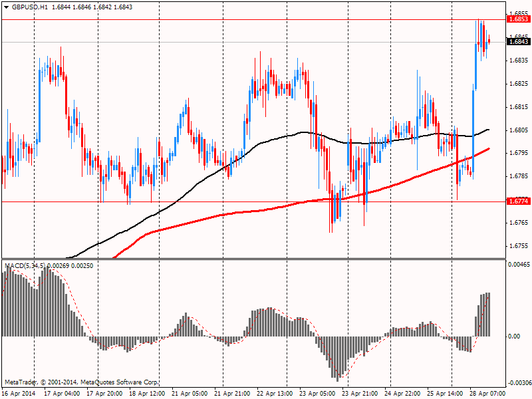This screenshot has height=399, width=532.
Task: Click the 1.6825 value on price scale
Action: tap(519, 84)
